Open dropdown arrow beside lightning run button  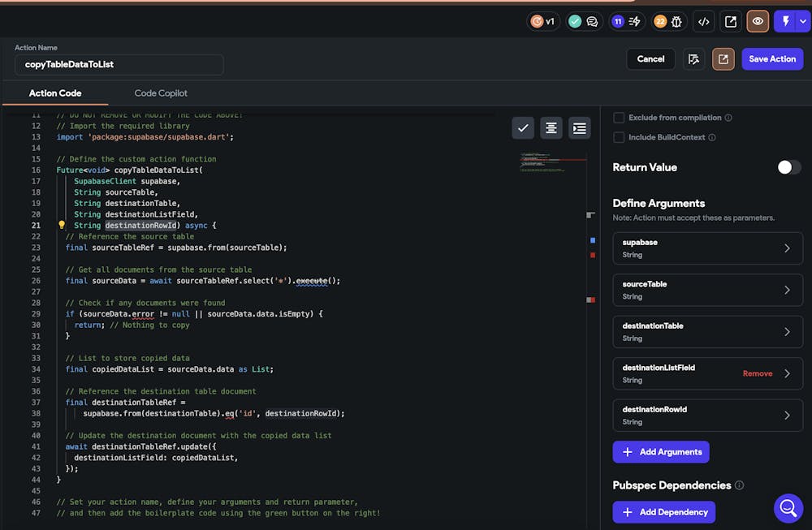click(804, 22)
